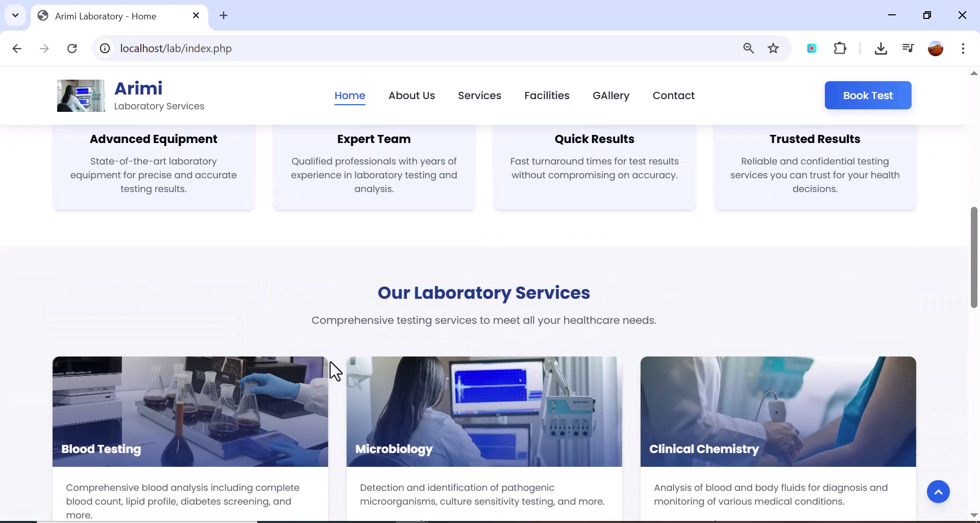980x523 pixels.
Task: Click the Clinical Chemistry title overlay
Action: (x=704, y=449)
